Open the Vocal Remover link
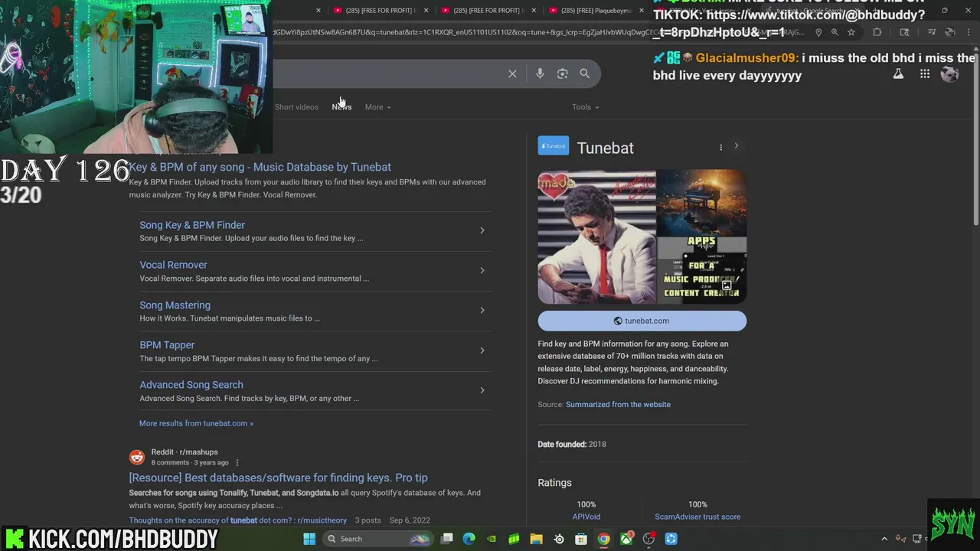The image size is (980, 551). (173, 265)
